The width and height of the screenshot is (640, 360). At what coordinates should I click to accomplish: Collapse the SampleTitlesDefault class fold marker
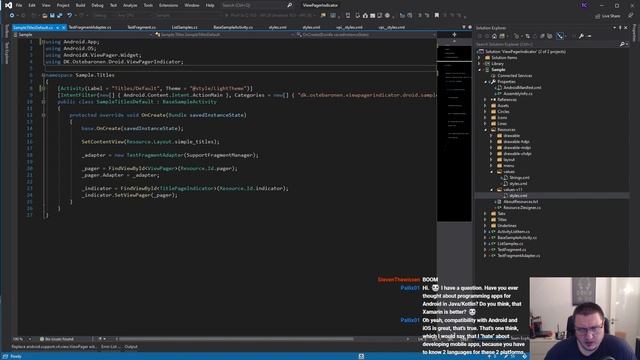(43, 102)
